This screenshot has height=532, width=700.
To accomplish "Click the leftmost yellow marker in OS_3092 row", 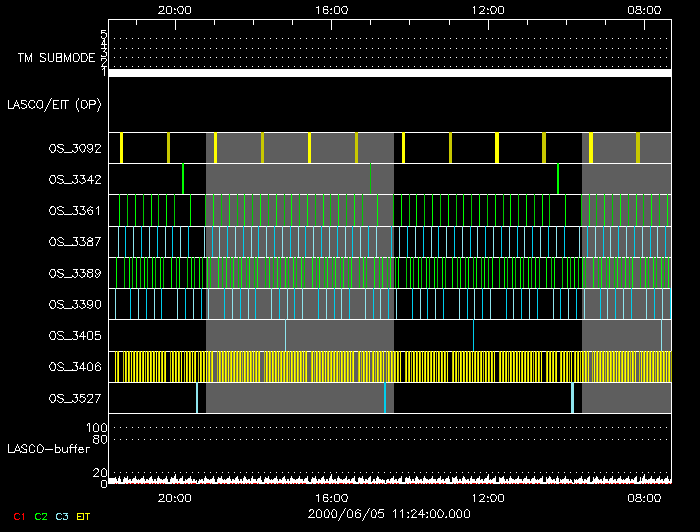I will pos(121,148).
